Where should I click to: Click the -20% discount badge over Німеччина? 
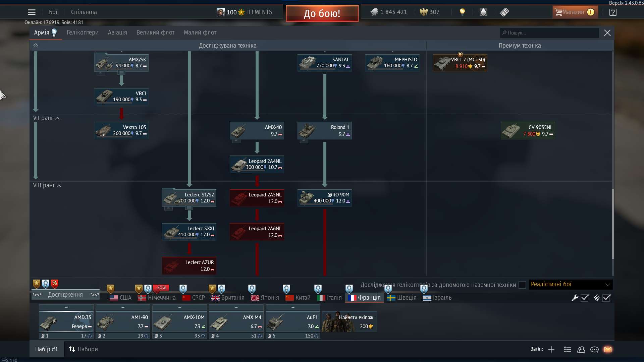point(161,288)
